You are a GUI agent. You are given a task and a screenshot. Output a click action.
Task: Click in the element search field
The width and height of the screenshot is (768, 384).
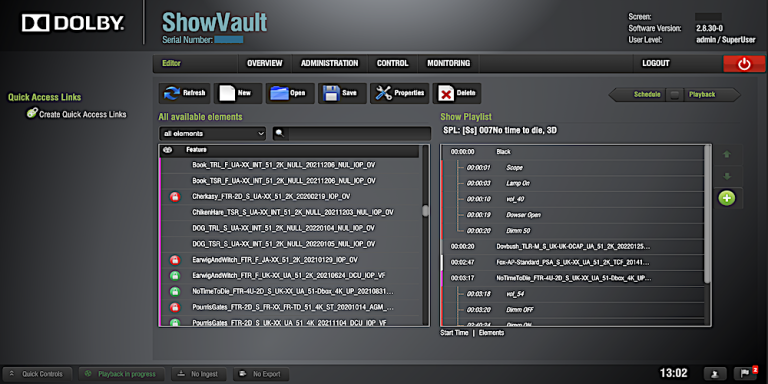coord(359,133)
